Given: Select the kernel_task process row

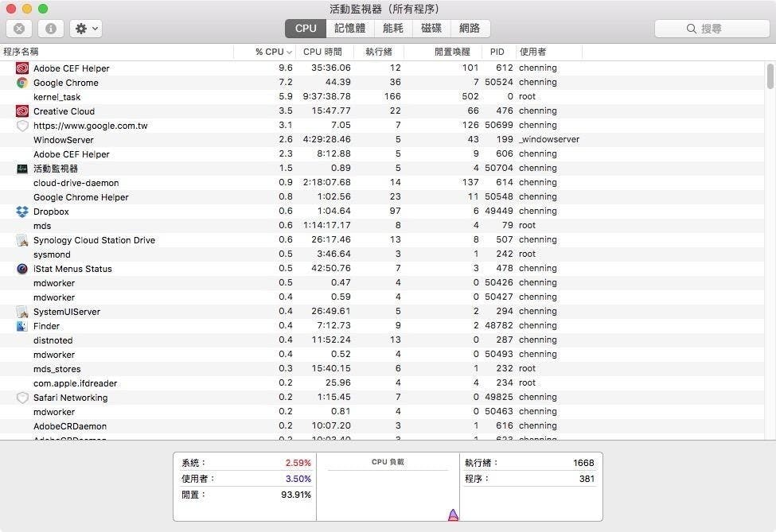Looking at the screenshot, I should pos(382,97).
